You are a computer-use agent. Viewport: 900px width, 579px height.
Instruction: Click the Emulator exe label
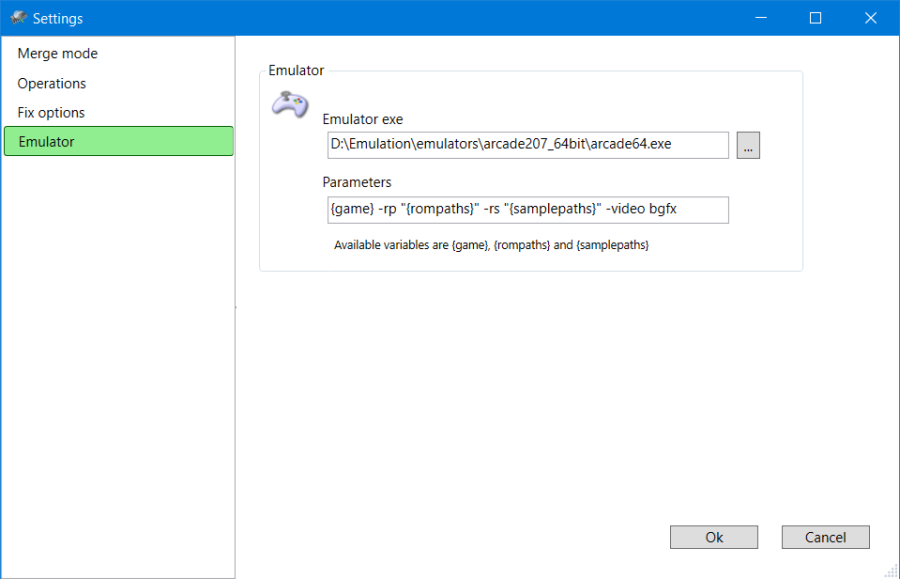point(362,120)
